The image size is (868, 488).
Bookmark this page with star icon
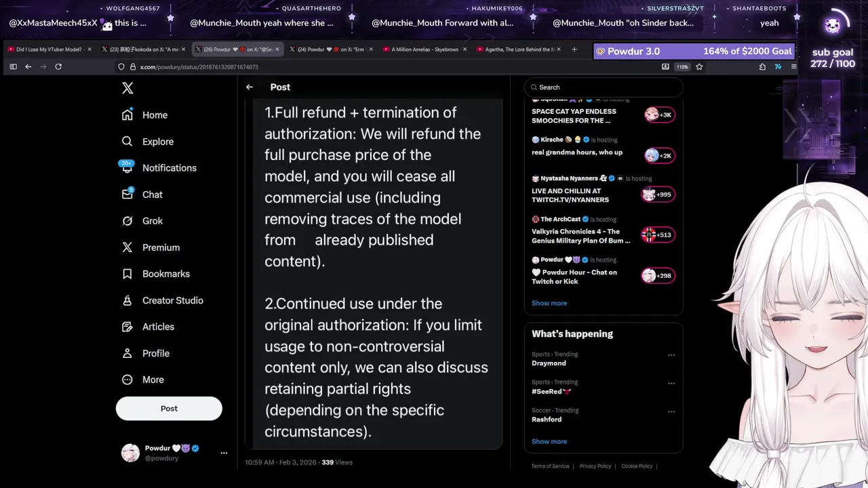699,66
